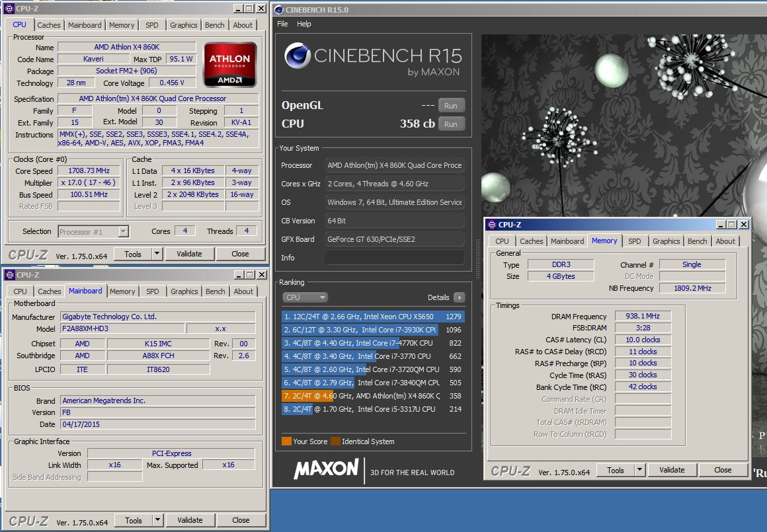This screenshot has width=767, height=532.
Task: Open the CPU ranking filter dropdown in Cinebench
Action: [x=305, y=297]
